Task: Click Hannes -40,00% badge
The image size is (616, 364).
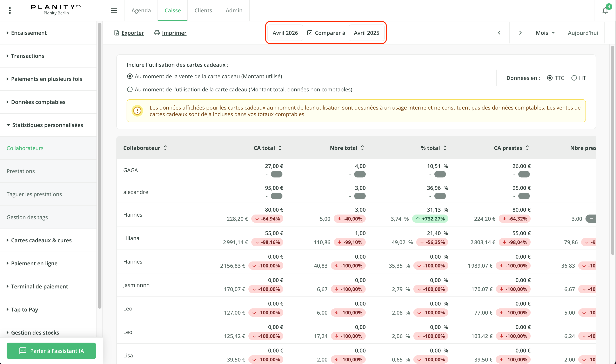Action: coord(350,219)
